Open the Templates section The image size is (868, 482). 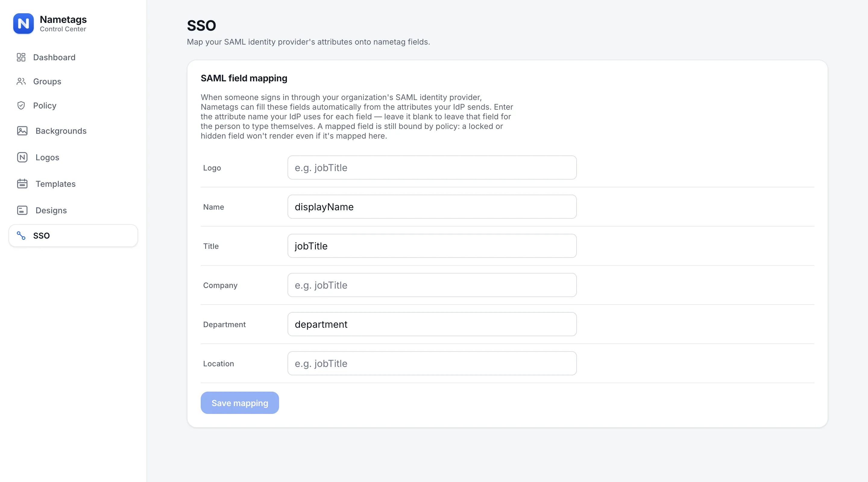73,183
